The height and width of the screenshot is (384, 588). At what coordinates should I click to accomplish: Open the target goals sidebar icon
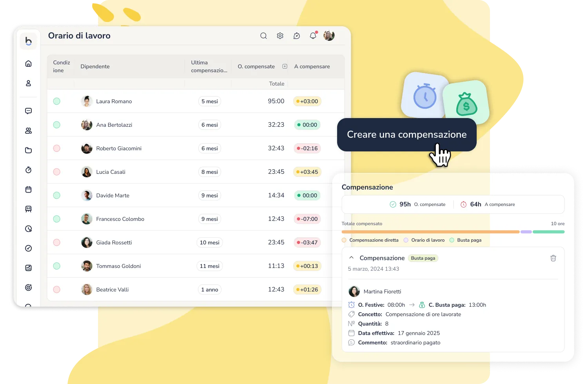point(28,288)
